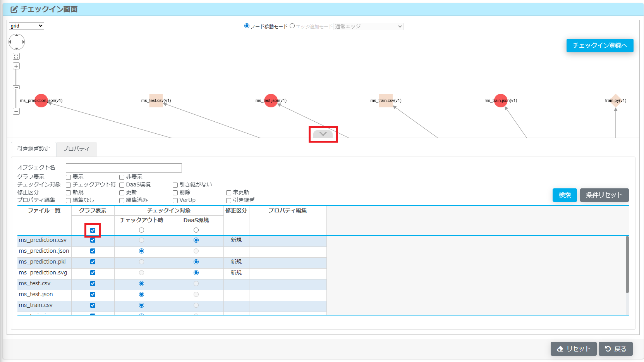The height and width of the screenshot is (362, 644).
Task: Click the fit-to-screen graph icon
Action: (16, 57)
